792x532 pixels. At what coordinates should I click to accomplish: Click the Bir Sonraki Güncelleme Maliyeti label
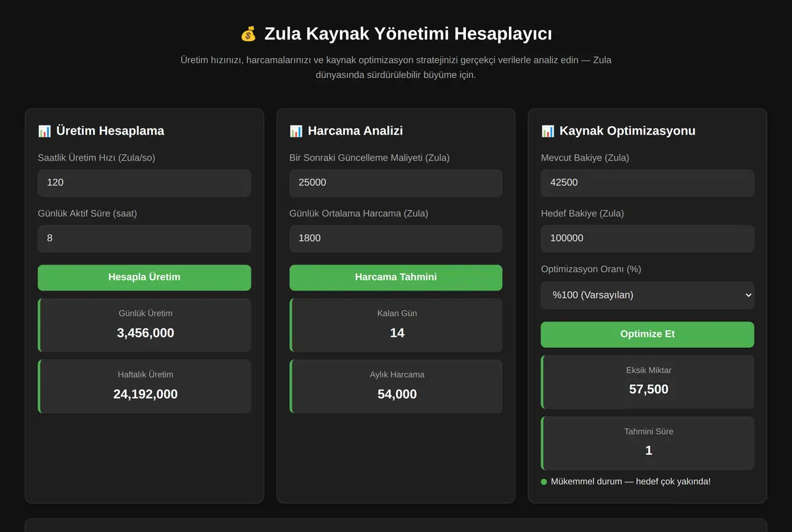tap(370, 158)
